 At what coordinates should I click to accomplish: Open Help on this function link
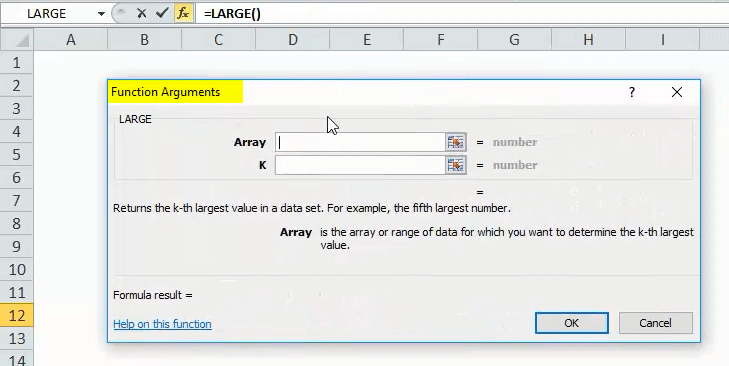[x=162, y=324]
